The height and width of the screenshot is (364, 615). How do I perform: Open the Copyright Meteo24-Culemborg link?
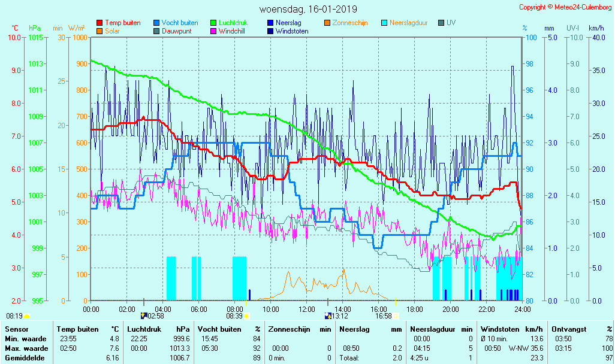pos(566,7)
